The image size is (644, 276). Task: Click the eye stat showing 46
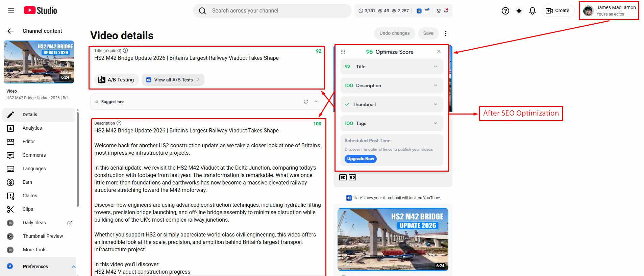click(383, 11)
